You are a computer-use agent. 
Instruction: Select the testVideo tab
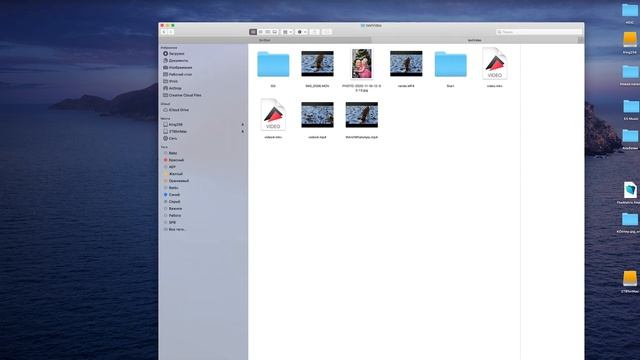(474, 40)
